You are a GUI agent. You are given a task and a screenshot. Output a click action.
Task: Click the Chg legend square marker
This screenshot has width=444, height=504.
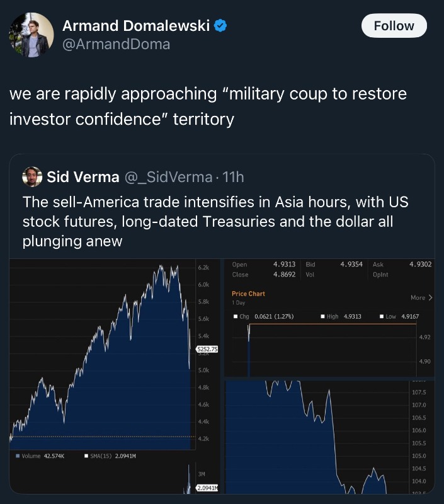click(x=236, y=316)
